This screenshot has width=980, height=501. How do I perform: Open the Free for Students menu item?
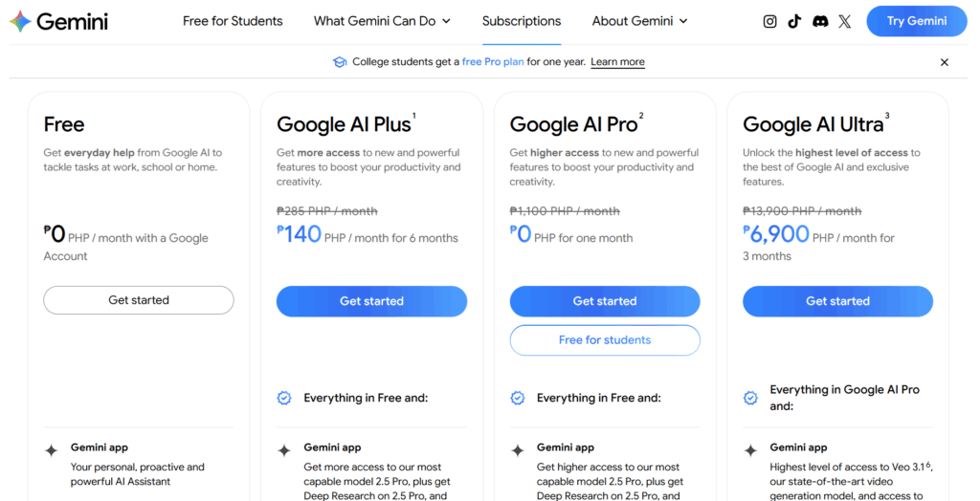tap(233, 21)
